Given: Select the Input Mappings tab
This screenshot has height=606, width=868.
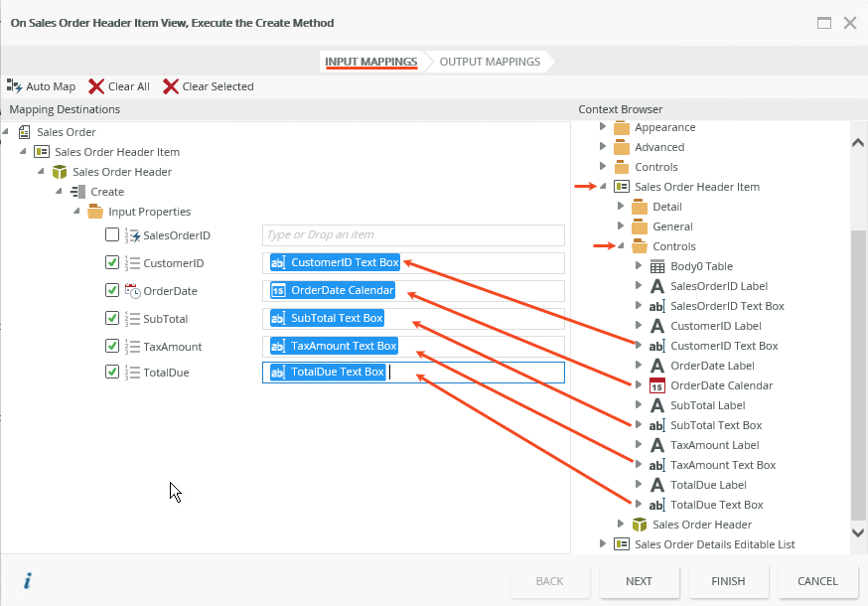Looking at the screenshot, I should [370, 62].
